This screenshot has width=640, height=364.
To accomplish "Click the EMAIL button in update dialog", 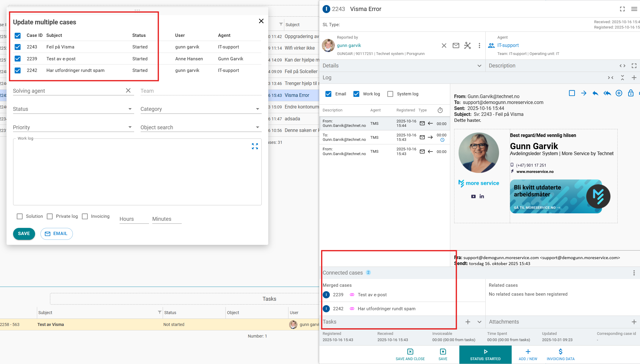I will click(57, 234).
